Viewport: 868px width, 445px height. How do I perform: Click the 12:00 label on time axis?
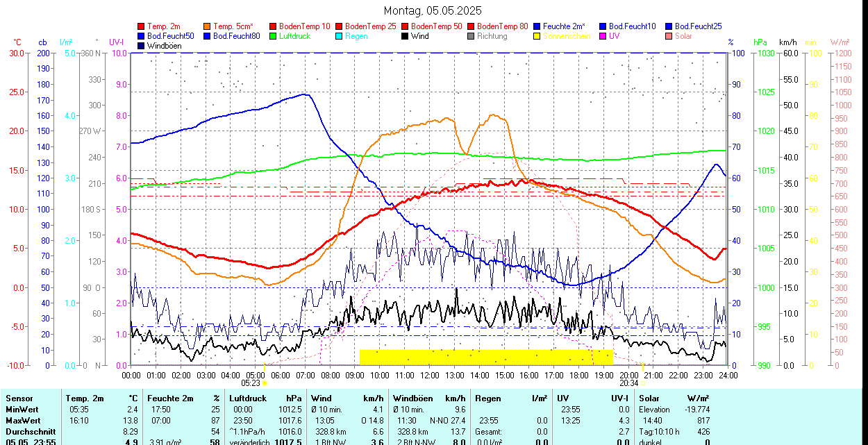(x=429, y=376)
